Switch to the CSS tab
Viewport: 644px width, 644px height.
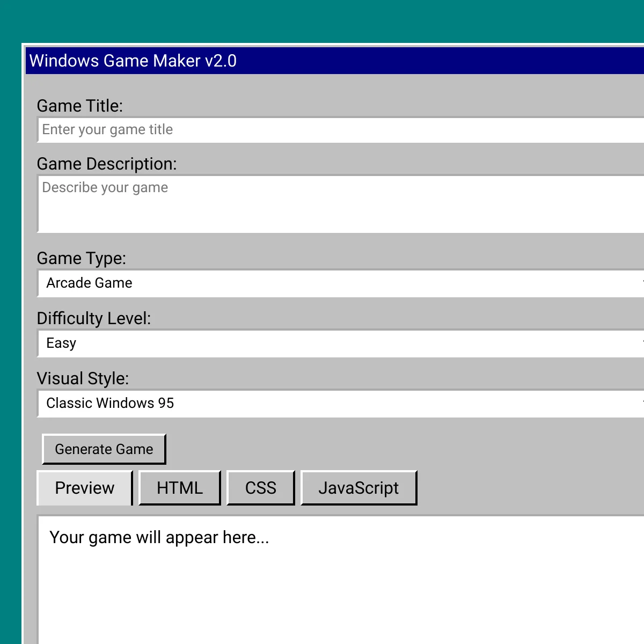[x=261, y=488]
